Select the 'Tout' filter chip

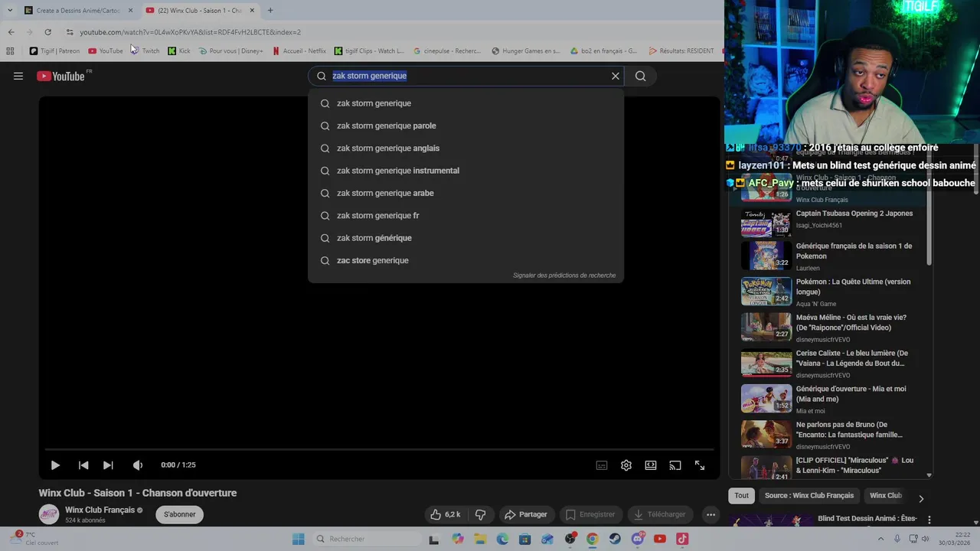click(741, 495)
